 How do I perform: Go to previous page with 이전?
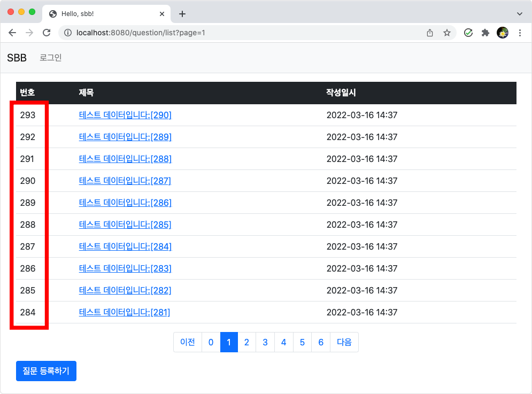click(x=188, y=342)
